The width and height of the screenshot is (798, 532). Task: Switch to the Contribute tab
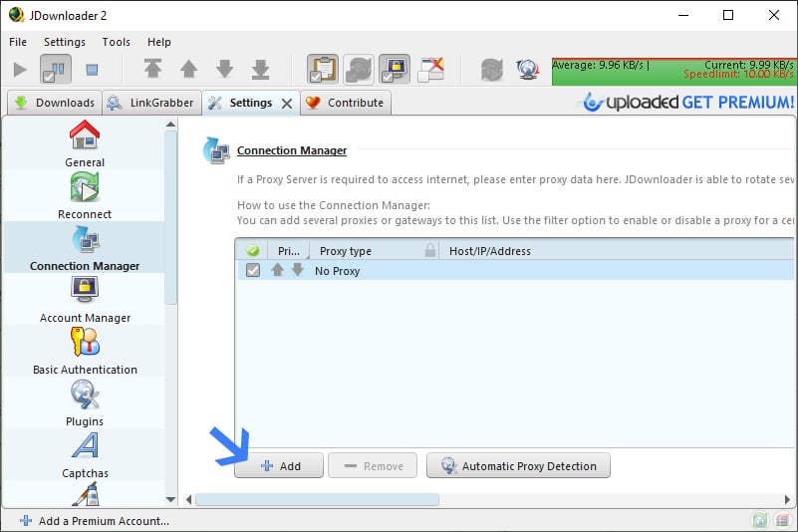coord(346,103)
